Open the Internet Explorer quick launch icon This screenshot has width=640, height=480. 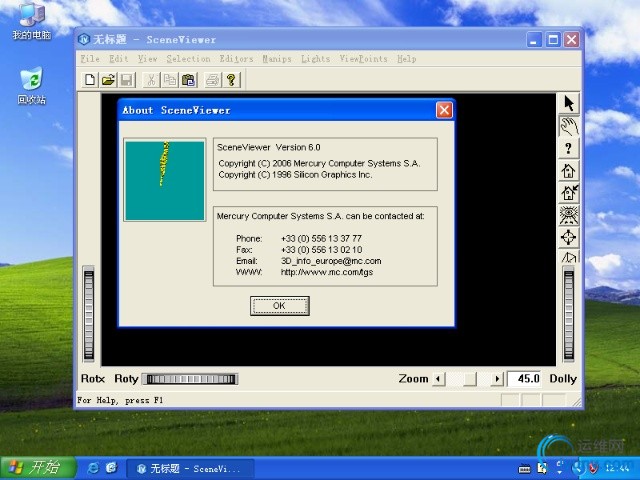coord(93,468)
